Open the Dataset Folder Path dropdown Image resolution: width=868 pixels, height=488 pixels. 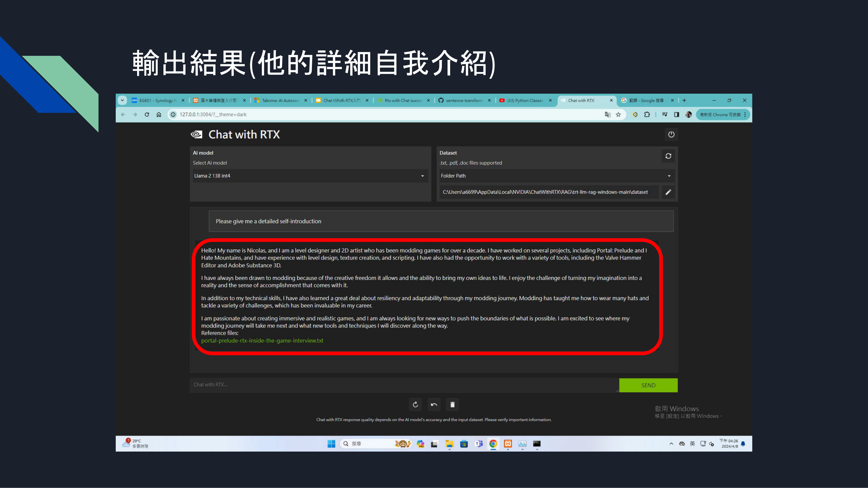557,176
